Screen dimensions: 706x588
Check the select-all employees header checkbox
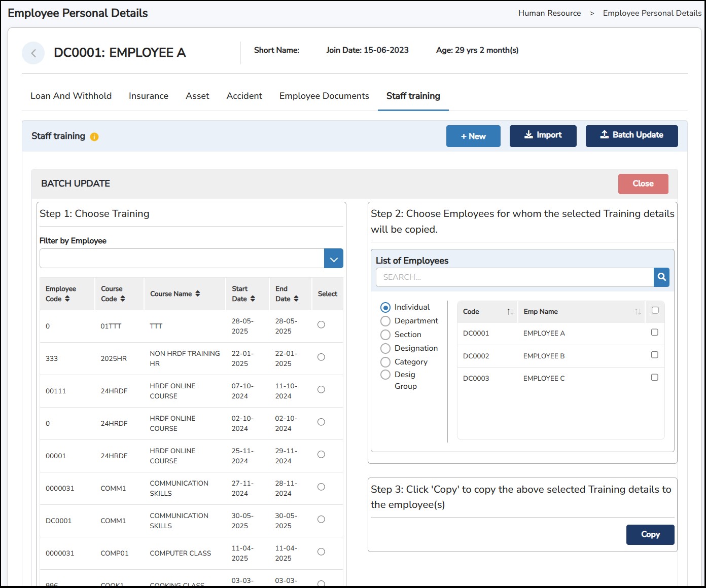[x=655, y=310]
